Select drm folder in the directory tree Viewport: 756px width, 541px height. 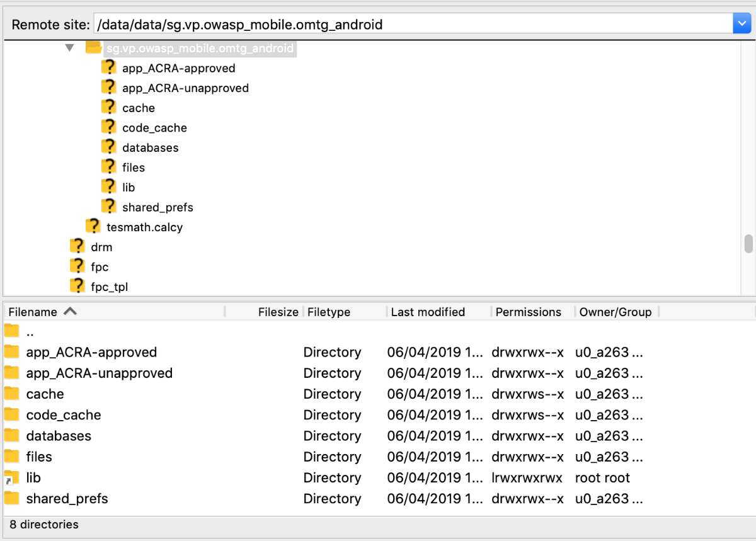101,248
